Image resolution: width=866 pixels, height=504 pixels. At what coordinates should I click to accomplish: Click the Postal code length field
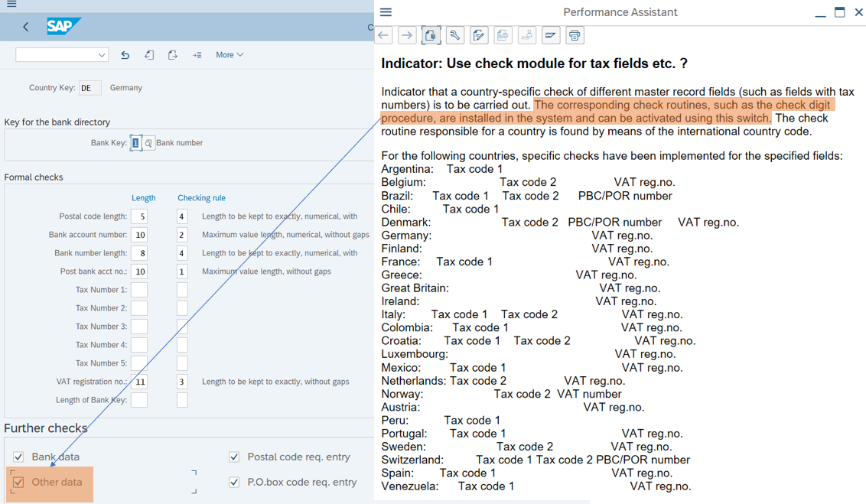[139, 216]
